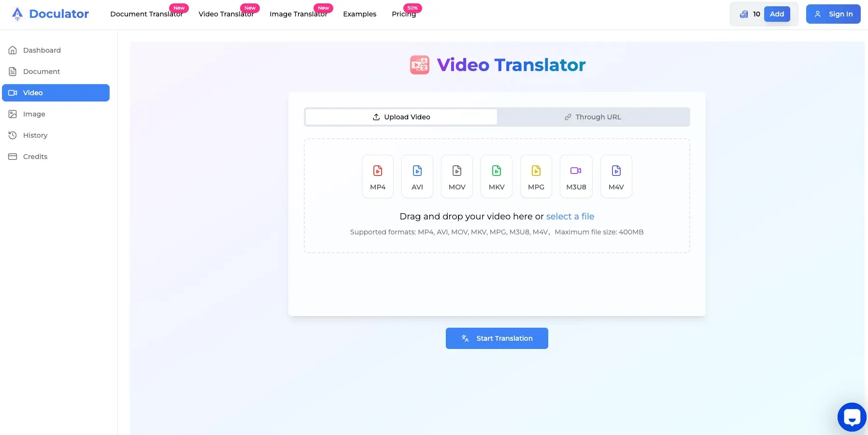
Task: Click the credits coin stack icon
Action: tap(744, 14)
